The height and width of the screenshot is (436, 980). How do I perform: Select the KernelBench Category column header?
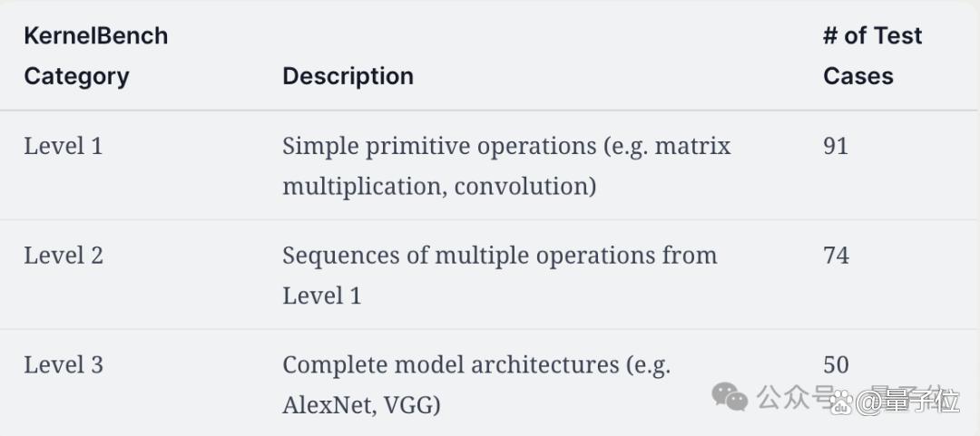coord(95,55)
